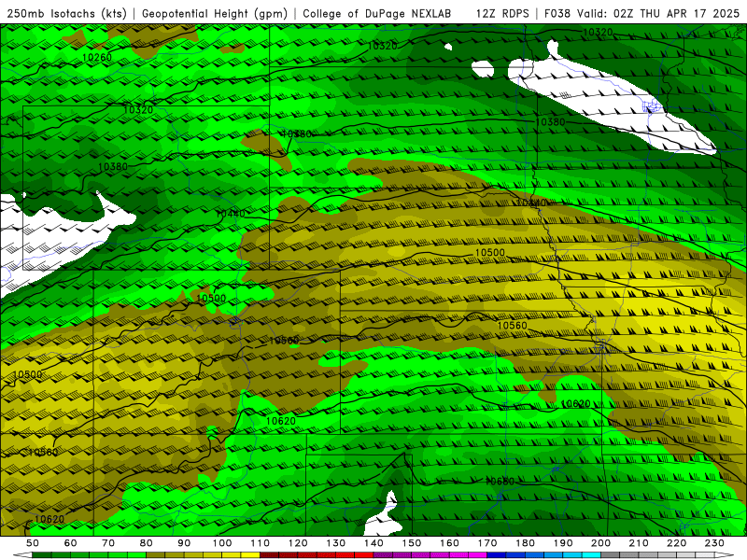Screen dimensions: 747x560
Task: Click the 170 knot scale label
Action: 487,543
